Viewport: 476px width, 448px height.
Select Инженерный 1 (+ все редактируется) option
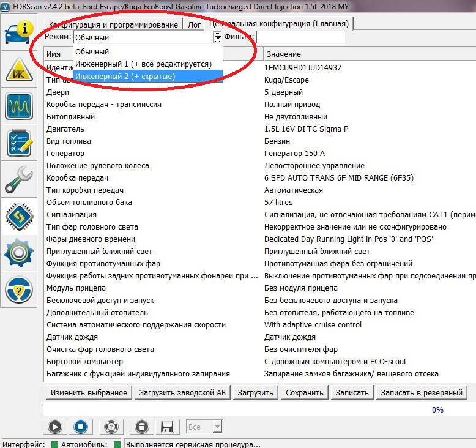[x=148, y=64]
